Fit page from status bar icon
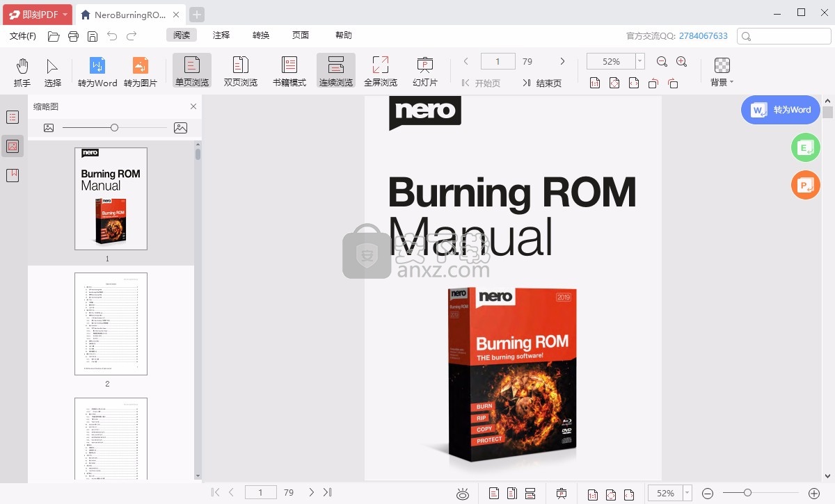Screen dimensions: 835x504 (x=611, y=494)
